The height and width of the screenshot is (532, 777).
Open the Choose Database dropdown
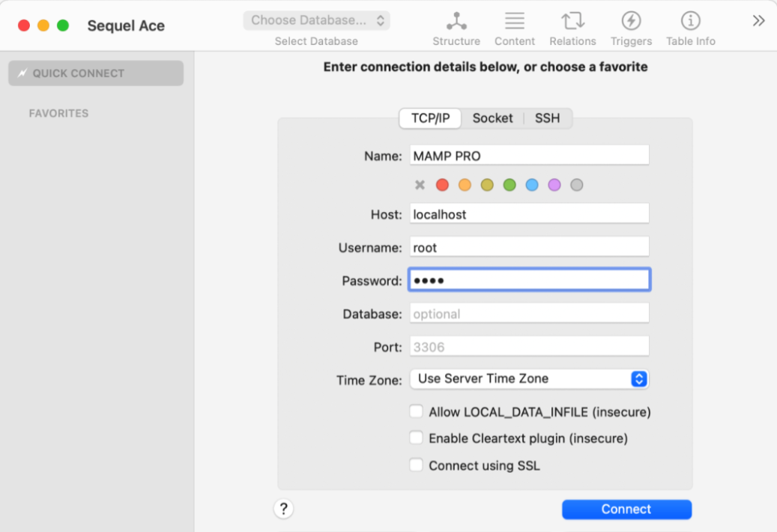click(x=317, y=20)
